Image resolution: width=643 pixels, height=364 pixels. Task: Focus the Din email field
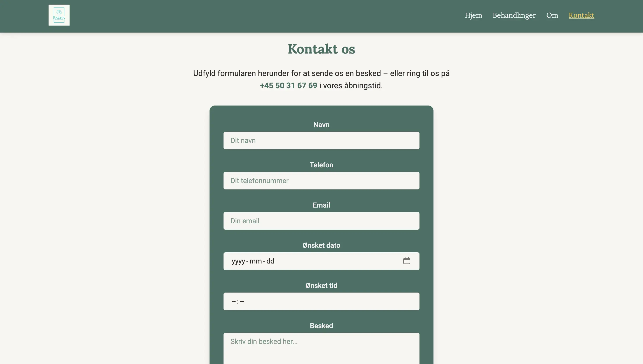point(321,221)
